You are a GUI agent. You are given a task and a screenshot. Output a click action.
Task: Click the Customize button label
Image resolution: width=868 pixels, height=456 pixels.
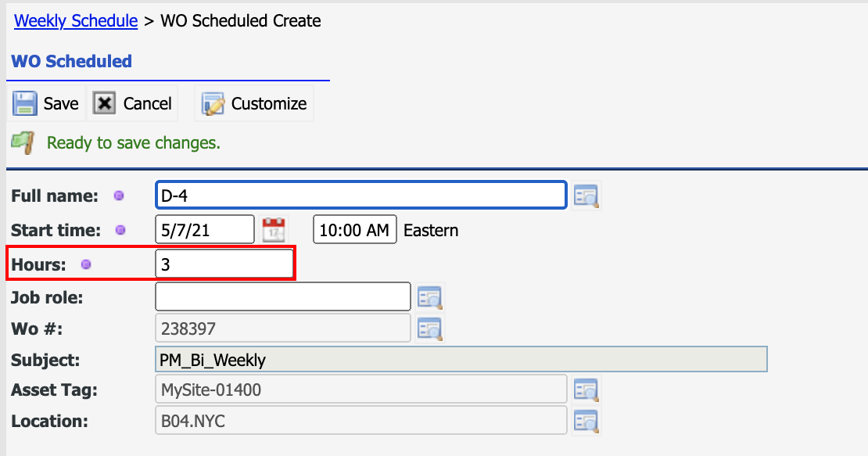[268, 103]
